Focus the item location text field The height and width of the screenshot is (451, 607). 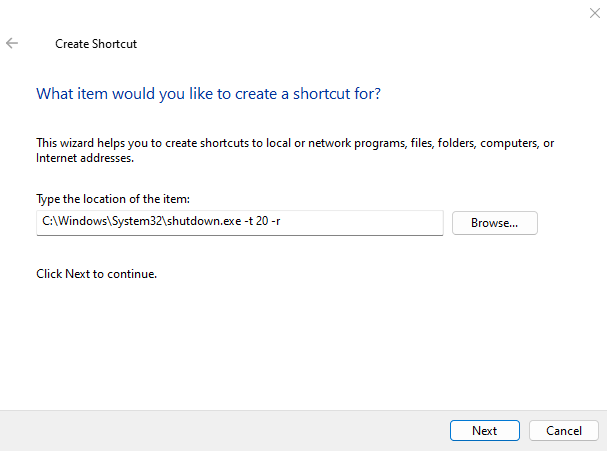(240, 223)
